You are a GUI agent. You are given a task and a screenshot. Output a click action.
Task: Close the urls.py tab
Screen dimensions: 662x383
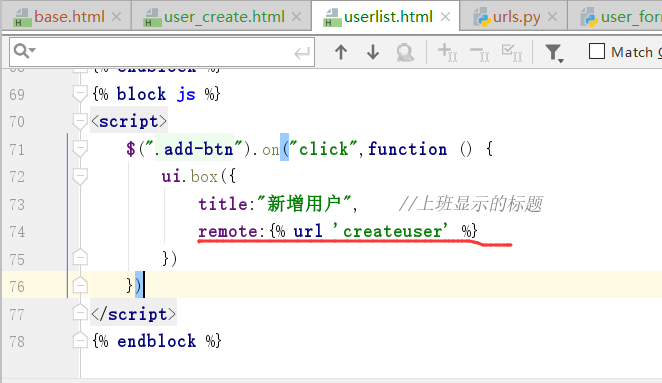(552, 17)
